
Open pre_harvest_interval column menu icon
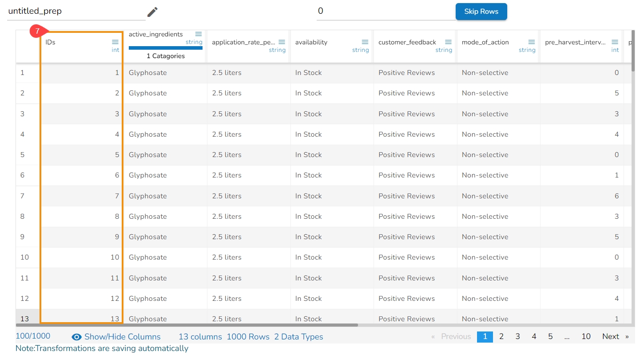615,42
